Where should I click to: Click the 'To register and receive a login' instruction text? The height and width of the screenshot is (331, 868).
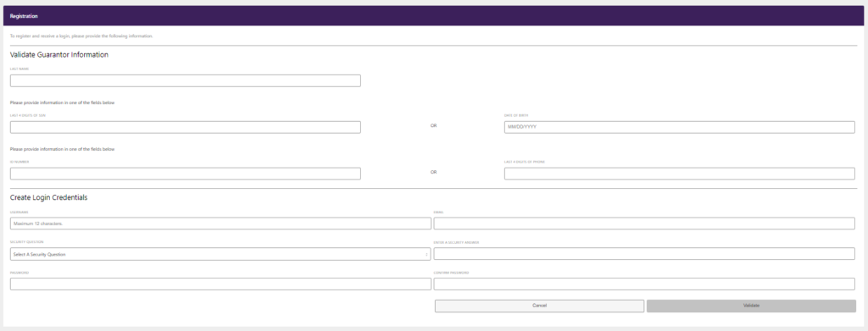coord(81,36)
